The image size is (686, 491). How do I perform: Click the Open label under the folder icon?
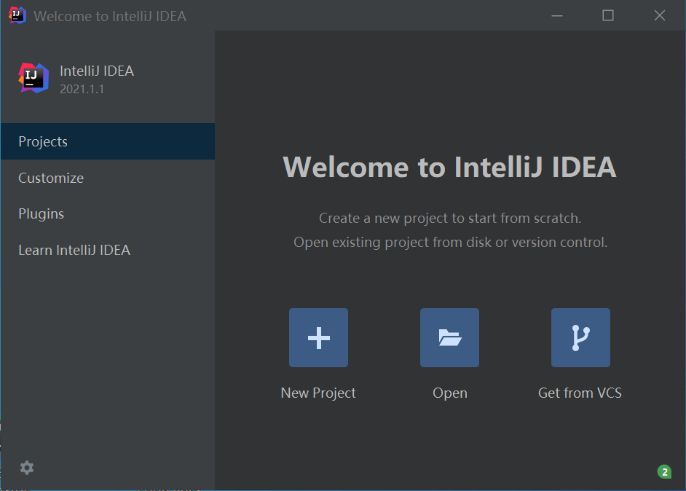[x=450, y=393]
